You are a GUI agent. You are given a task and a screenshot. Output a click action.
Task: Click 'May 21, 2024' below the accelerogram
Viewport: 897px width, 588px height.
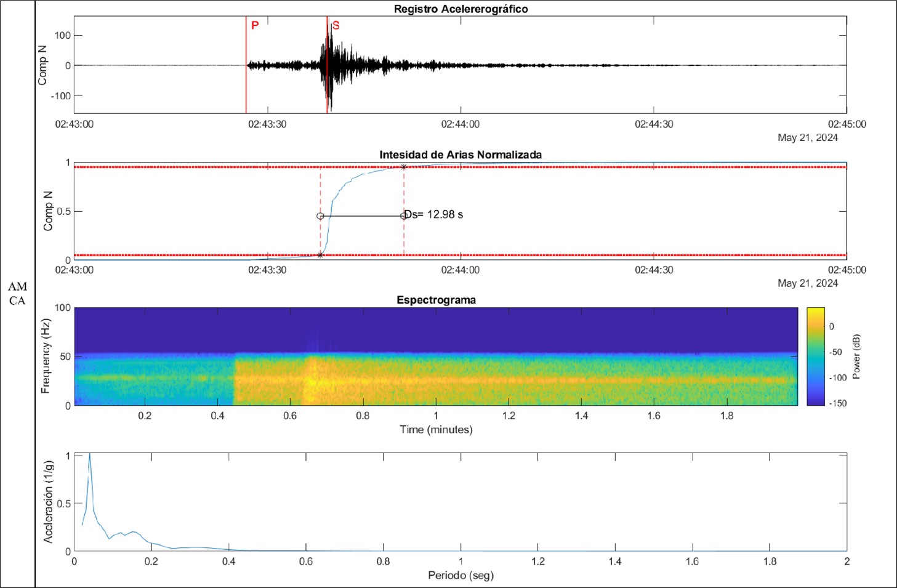807,137
